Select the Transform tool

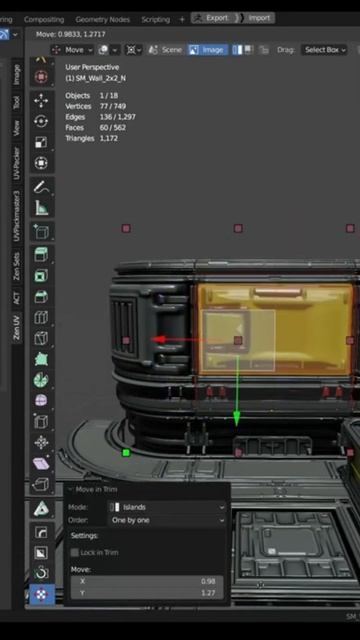point(41,163)
